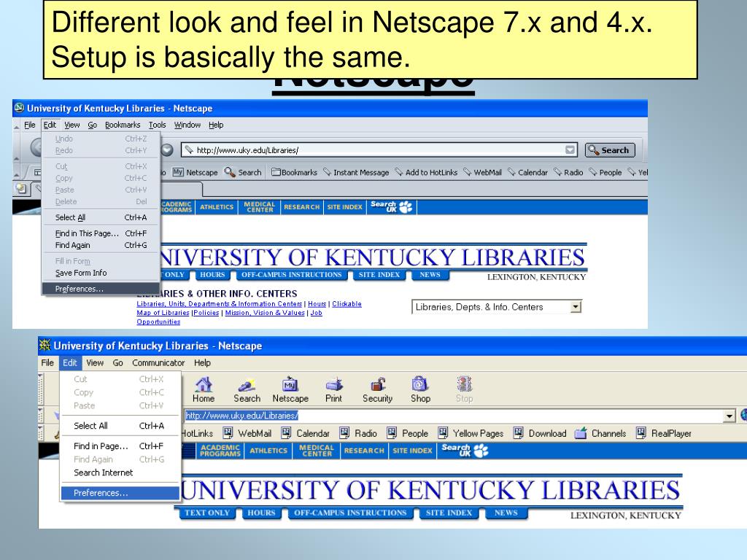Click Instant Message in upper personal toolbar

click(x=356, y=172)
